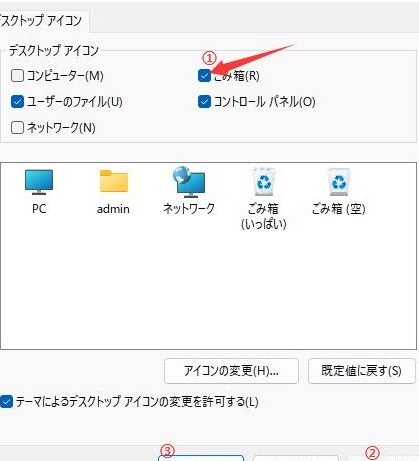The height and width of the screenshot is (461, 419).
Task: Select the ネットワーク globe icon
Action: pyautogui.click(x=189, y=182)
